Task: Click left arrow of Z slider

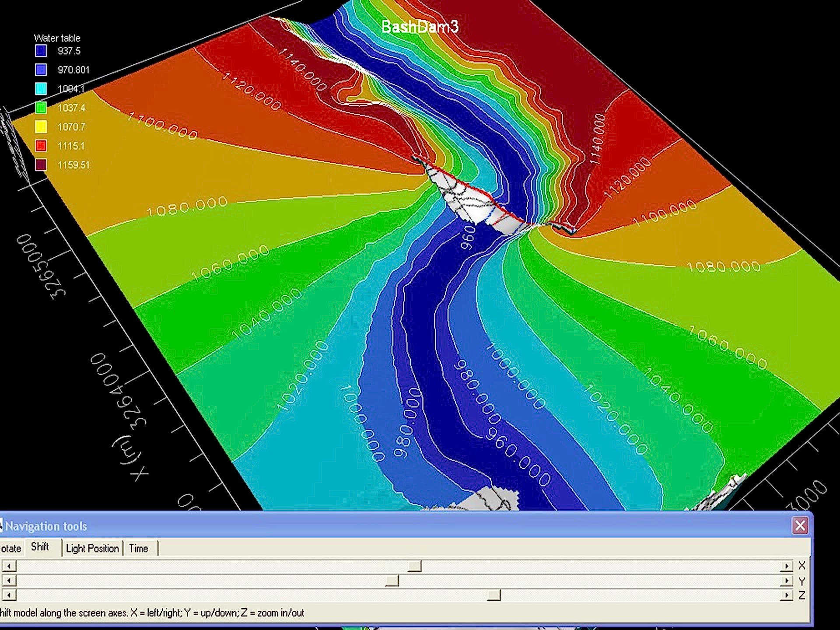Action: click(9, 595)
